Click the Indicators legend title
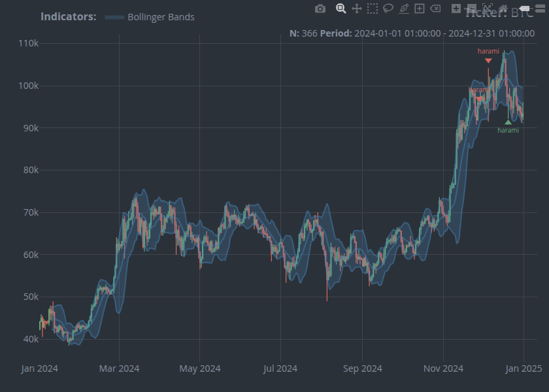Viewport: 549px width, 392px height. point(69,17)
